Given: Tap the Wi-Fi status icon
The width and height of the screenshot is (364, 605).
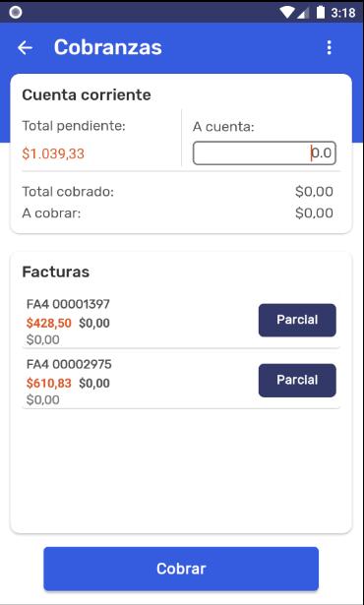Looking at the screenshot, I should click(x=286, y=13).
